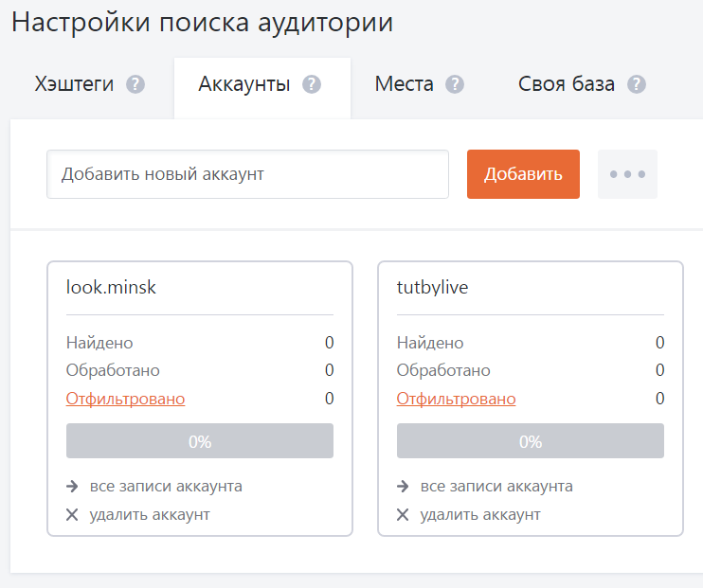View все записи аккаунта for tutbylive
The image size is (703, 588).
[x=496, y=487]
